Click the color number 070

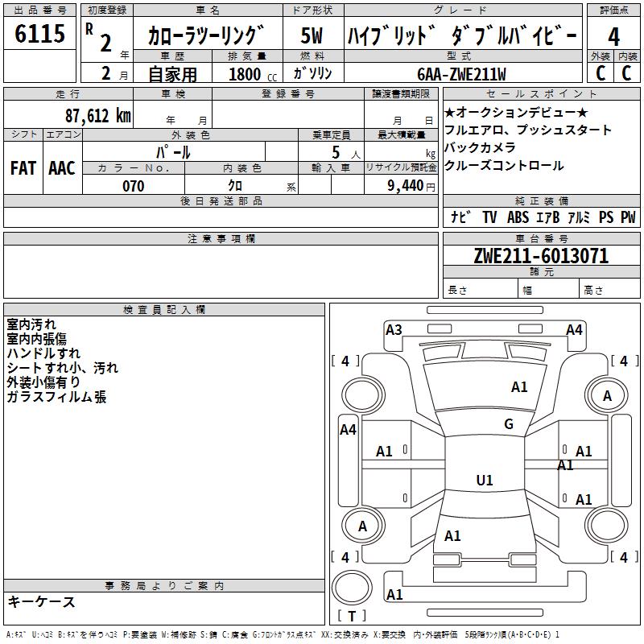coord(133,186)
